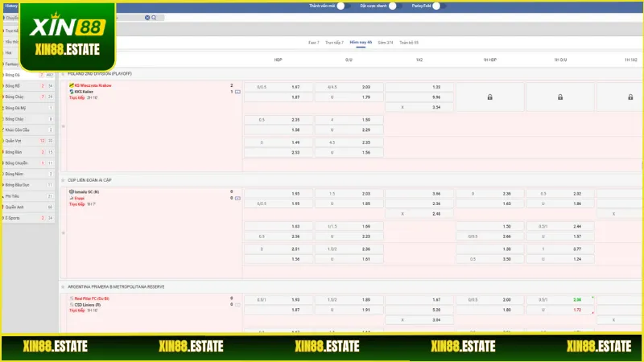Screen dimensions: 644x362
Task: Select Phi Tiêu in the sidebar
Action: pos(28,196)
